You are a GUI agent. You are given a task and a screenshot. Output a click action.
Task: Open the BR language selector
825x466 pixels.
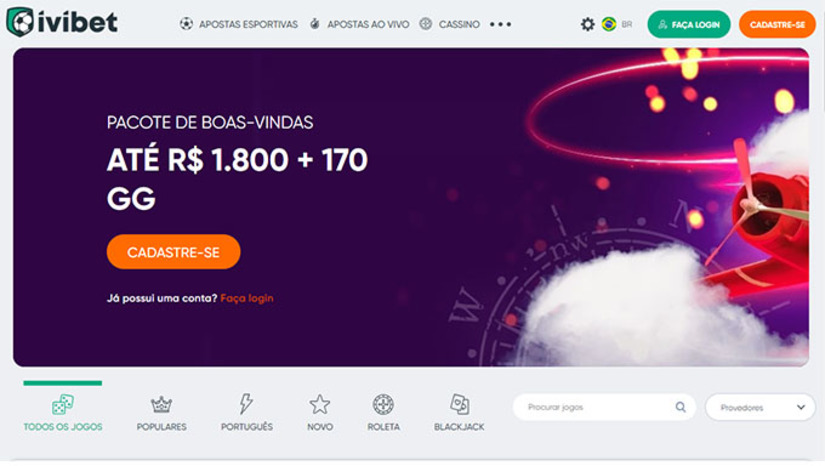point(627,24)
